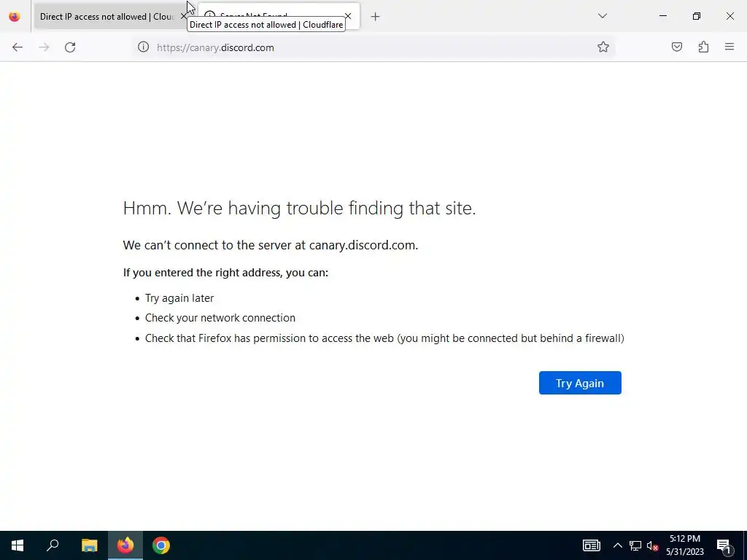Screen dimensions: 747x560
Task: Close the Direct IP access tab
Action: tap(183, 17)
